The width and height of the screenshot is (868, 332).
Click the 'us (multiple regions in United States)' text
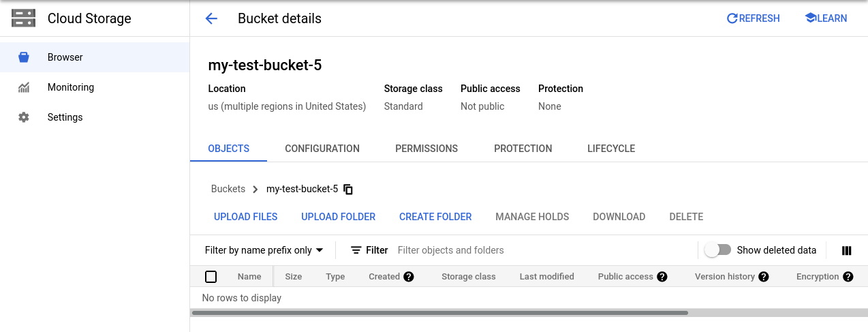287,106
